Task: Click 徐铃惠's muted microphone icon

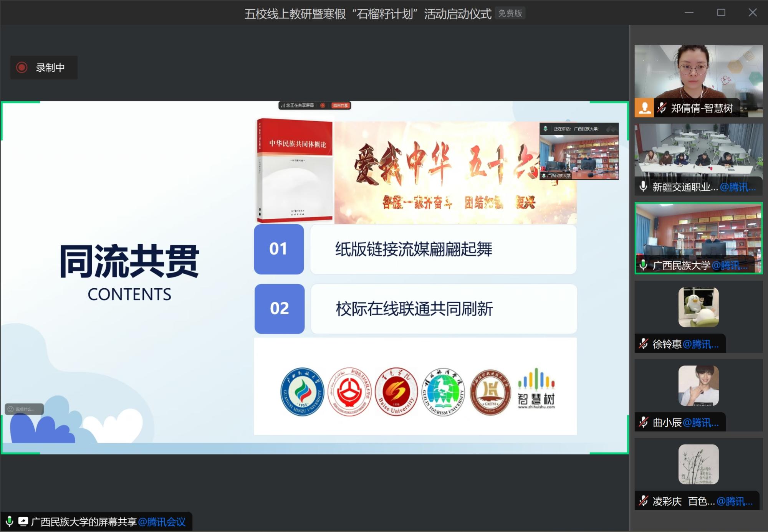Action: click(x=643, y=344)
